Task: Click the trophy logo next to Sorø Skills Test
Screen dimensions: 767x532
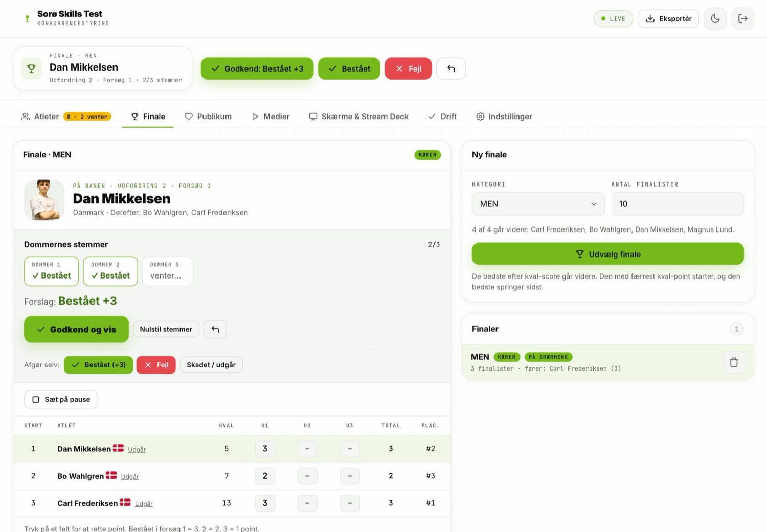Action: [x=27, y=19]
